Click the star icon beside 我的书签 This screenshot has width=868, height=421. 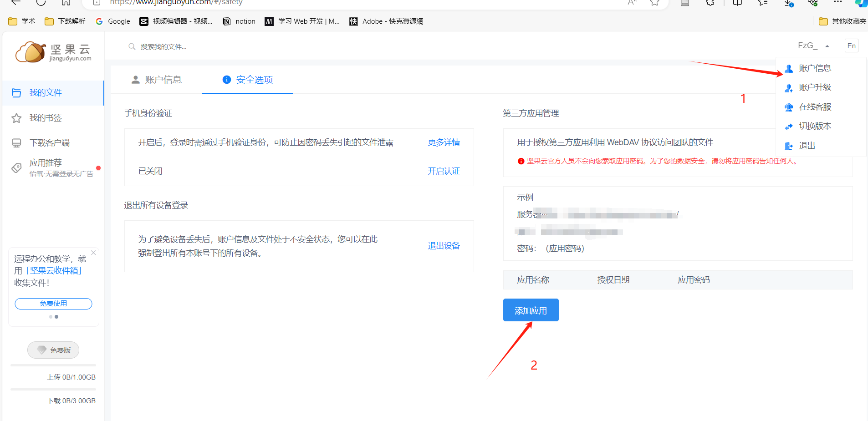point(16,118)
